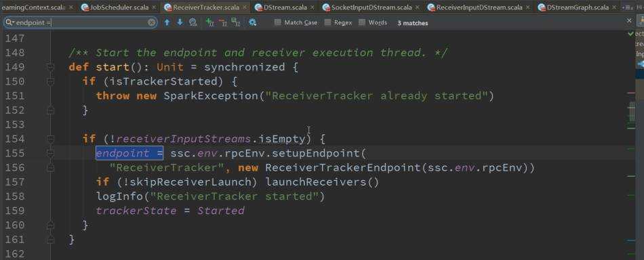Image resolution: width=644 pixels, height=260 pixels.
Task: Click the editor vertical scrollbar thumb
Action: coord(632,112)
